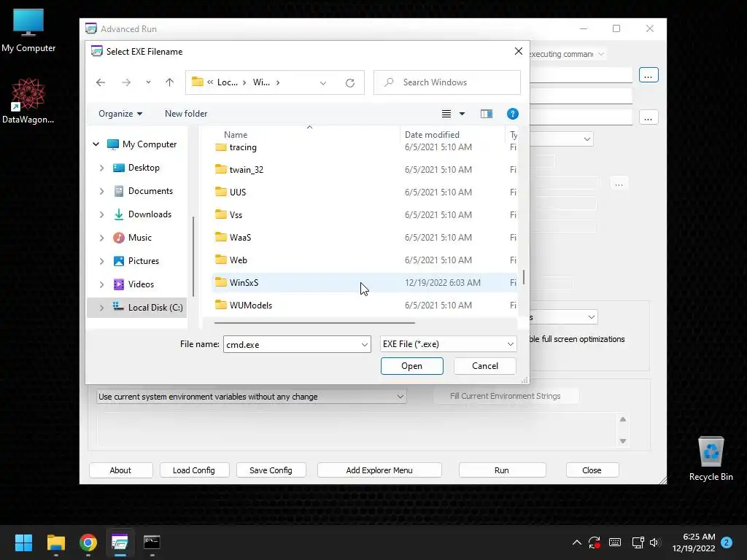Go up one folder level
This screenshot has width=747, height=560.
169,82
